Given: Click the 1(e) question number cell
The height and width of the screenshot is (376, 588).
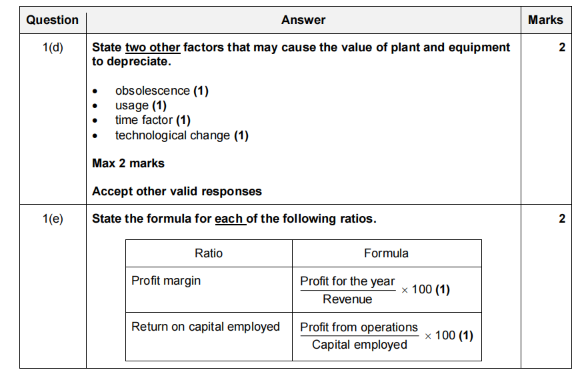Looking at the screenshot, I should [x=52, y=219].
